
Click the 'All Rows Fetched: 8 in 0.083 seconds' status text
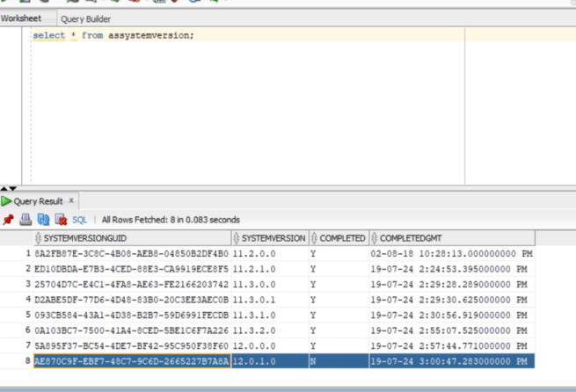pyautogui.click(x=171, y=220)
